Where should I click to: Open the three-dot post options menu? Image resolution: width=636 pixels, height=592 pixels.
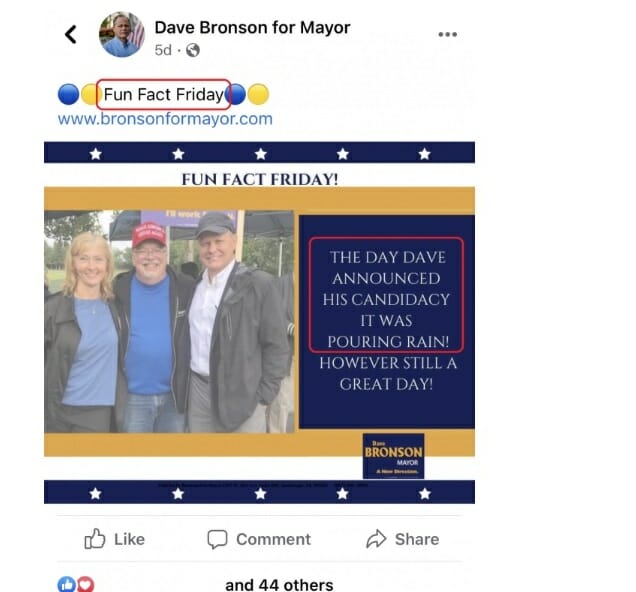tap(448, 34)
